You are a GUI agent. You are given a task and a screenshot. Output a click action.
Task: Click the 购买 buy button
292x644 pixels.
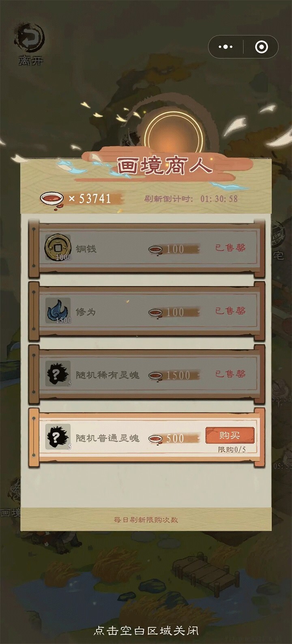tap(230, 436)
